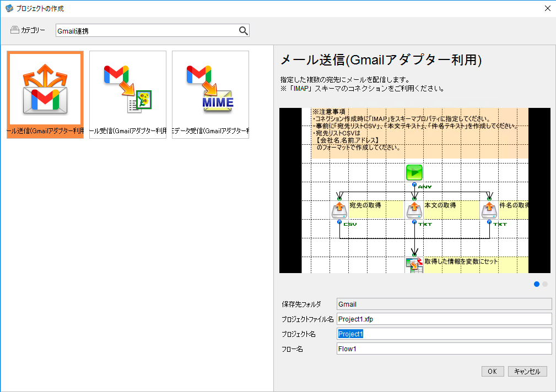556x392 pixels.
Task: Click the プロジェクト名 field
Action: tap(444, 334)
